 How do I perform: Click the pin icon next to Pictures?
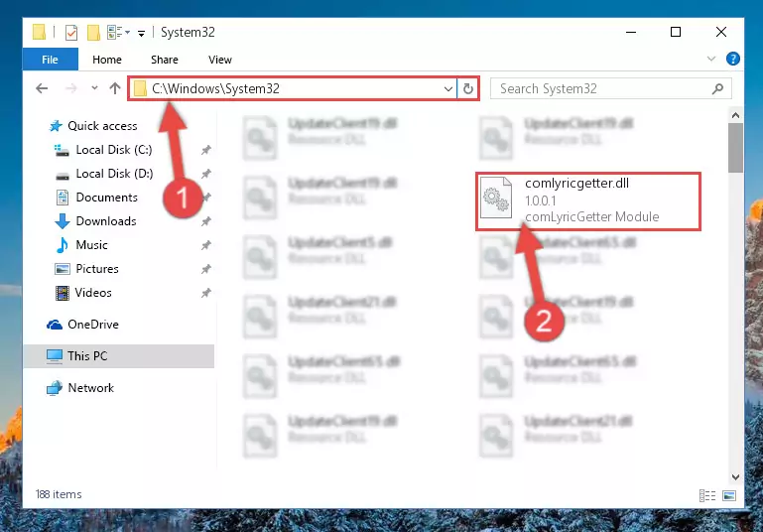click(205, 269)
